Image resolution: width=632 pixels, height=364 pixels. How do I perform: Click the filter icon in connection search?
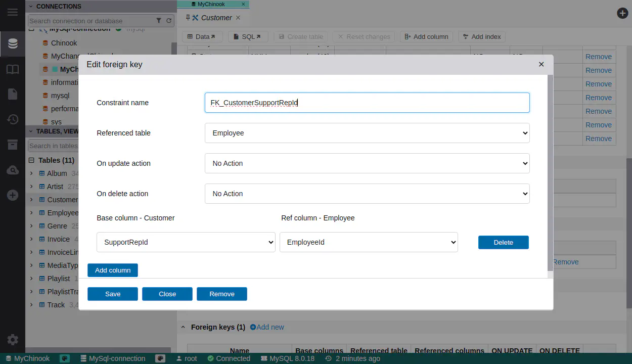click(x=159, y=21)
